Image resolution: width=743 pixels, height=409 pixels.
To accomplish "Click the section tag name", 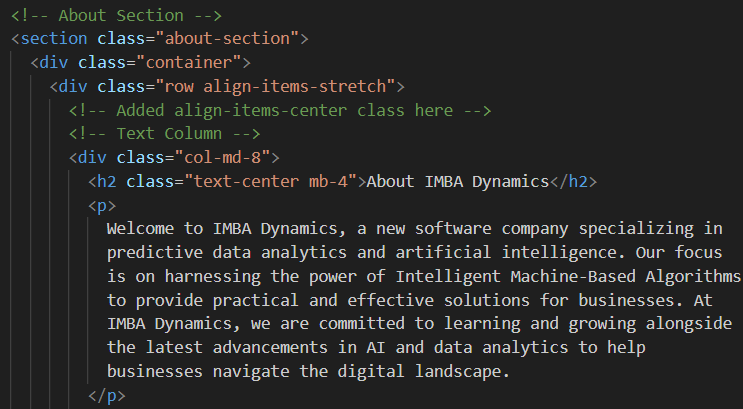I will click(x=54, y=38).
